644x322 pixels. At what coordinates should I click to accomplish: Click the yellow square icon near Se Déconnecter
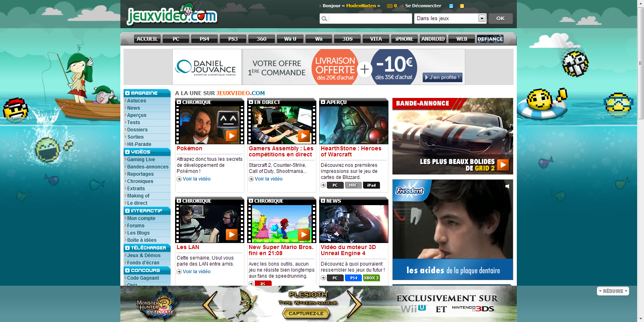[x=462, y=6]
